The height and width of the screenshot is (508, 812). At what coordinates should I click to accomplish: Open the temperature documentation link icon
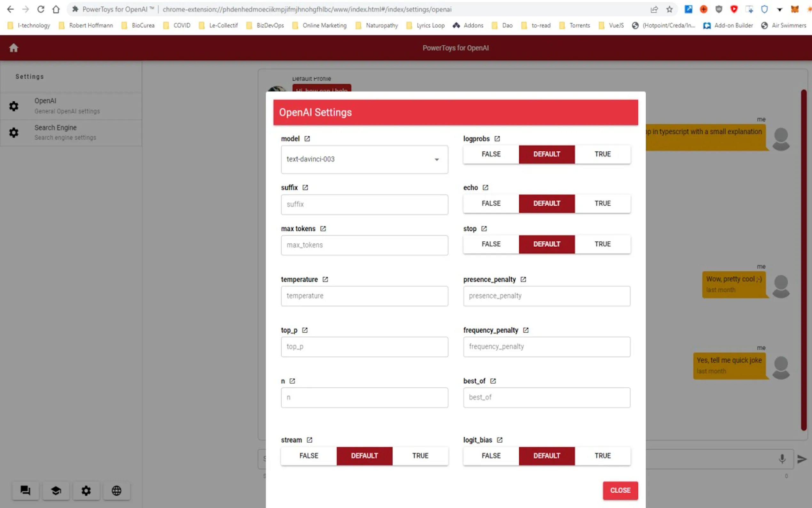325,280
